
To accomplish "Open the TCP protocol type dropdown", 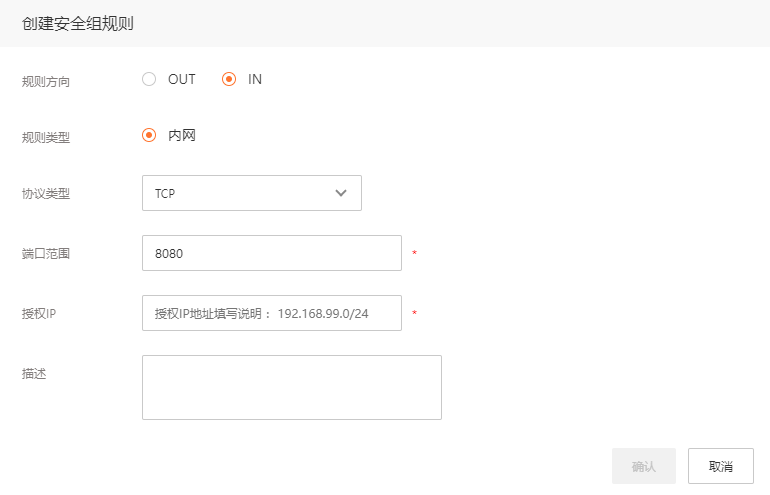I will coord(252,193).
